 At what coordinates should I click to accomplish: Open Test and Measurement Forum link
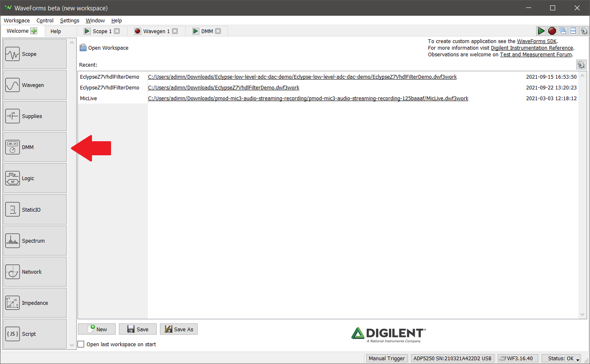pyautogui.click(x=536, y=54)
